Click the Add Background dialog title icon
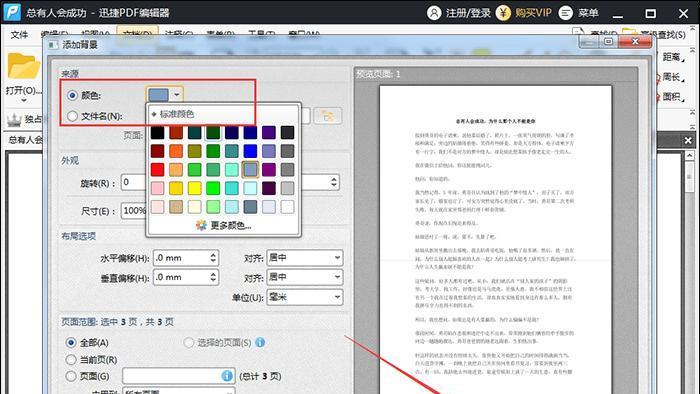Viewport: 700px width, 394px height. coord(53,45)
